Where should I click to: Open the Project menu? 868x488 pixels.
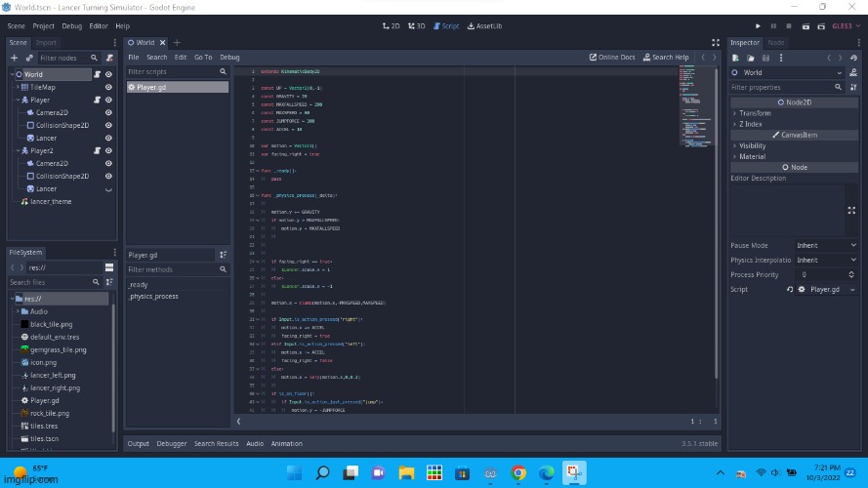(44, 25)
